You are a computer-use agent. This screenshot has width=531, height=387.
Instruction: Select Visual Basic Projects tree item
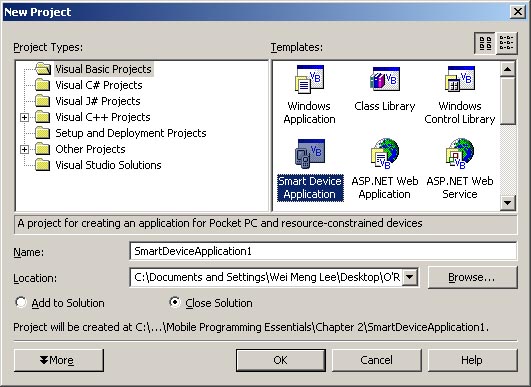click(103, 69)
